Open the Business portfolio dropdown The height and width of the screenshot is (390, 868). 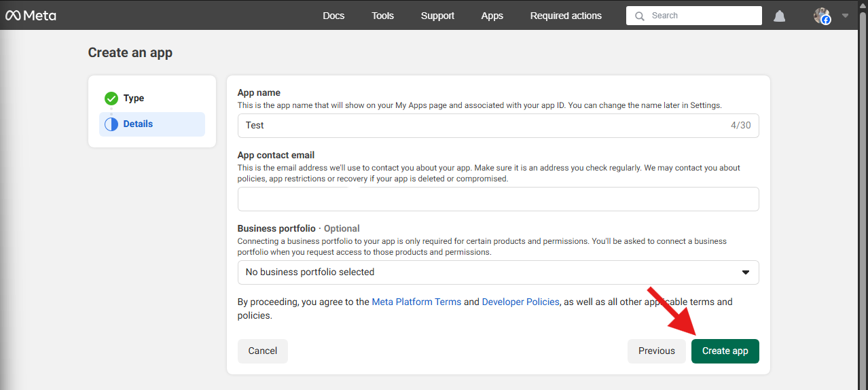(x=498, y=272)
